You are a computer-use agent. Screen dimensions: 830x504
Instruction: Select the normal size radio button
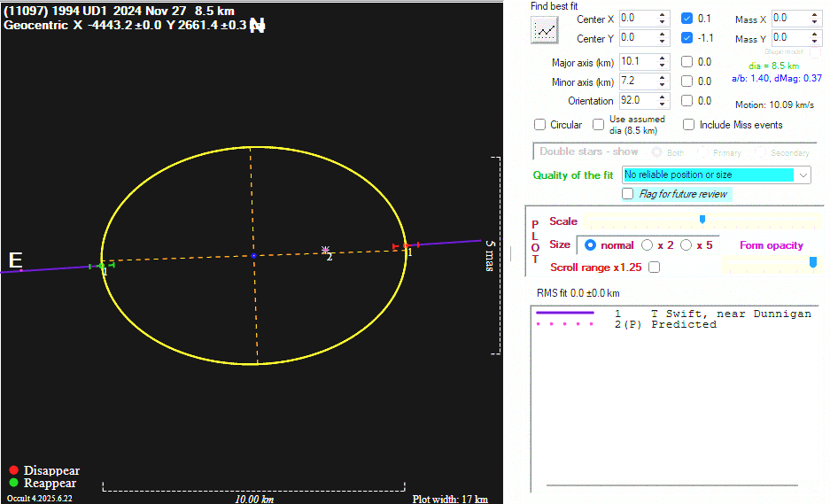click(590, 245)
